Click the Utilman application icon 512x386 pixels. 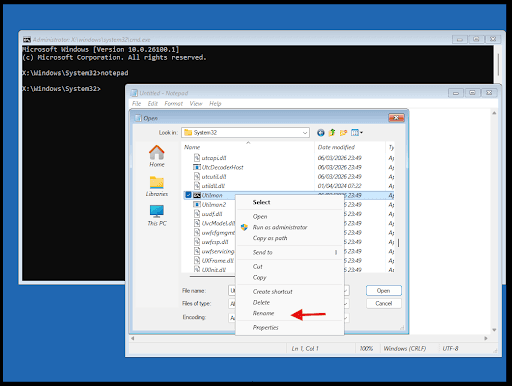click(x=197, y=195)
